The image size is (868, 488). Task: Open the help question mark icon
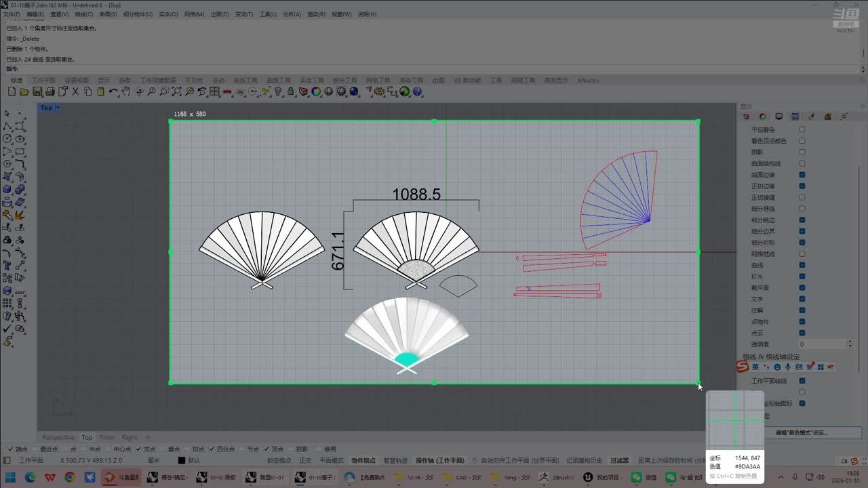click(417, 91)
